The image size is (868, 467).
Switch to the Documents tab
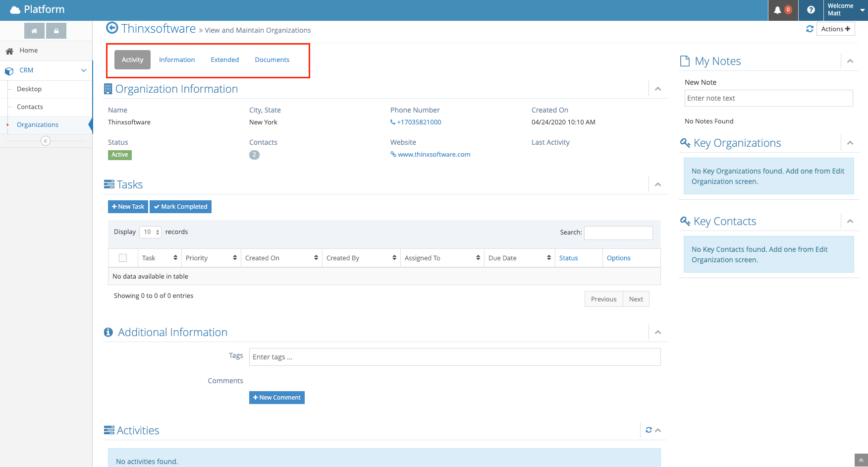[x=272, y=59]
